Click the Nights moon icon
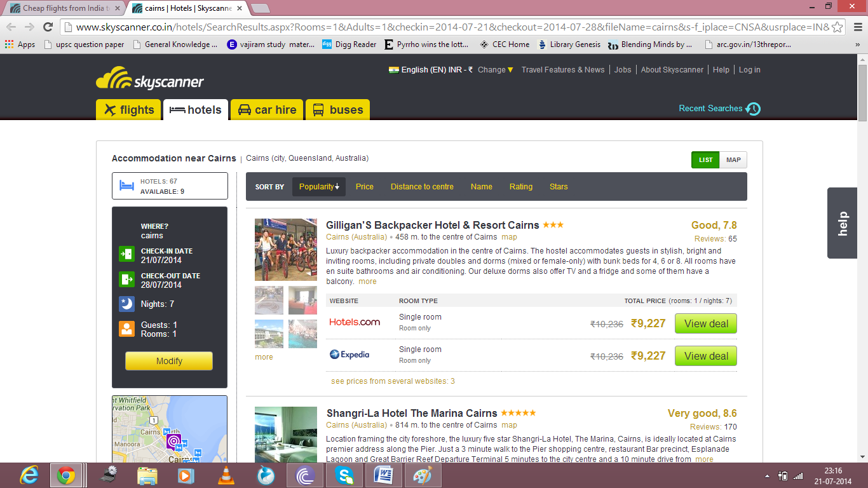 tap(126, 304)
